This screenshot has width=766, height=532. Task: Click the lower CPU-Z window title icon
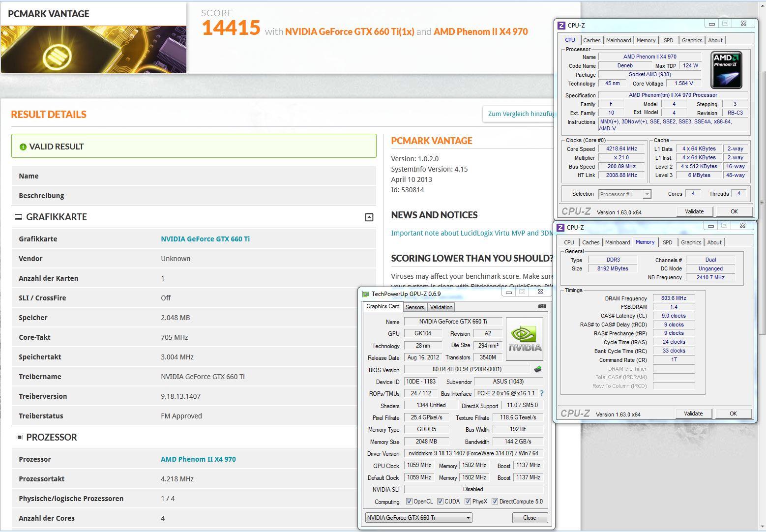(560, 227)
